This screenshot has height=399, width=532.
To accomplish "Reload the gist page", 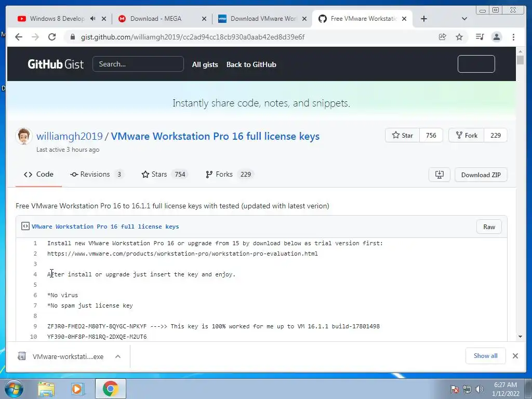I will click(x=52, y=37).
